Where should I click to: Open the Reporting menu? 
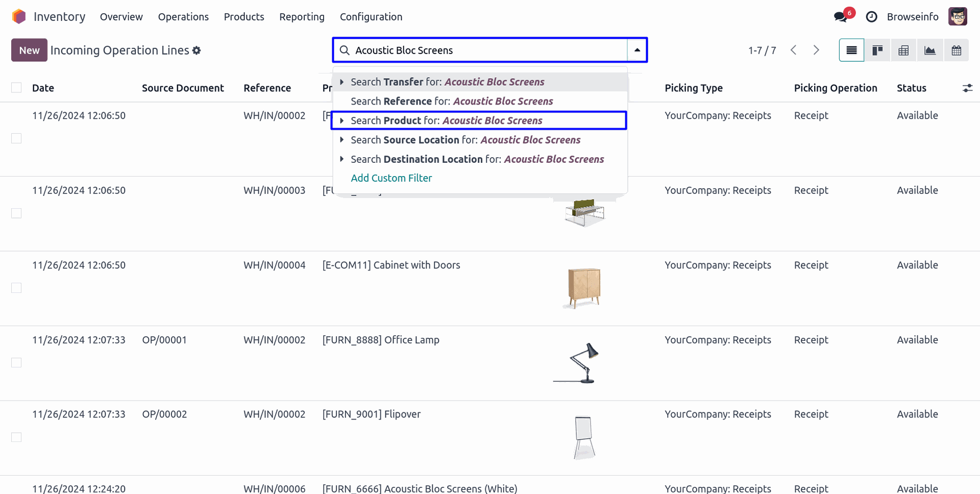(302, 17)
